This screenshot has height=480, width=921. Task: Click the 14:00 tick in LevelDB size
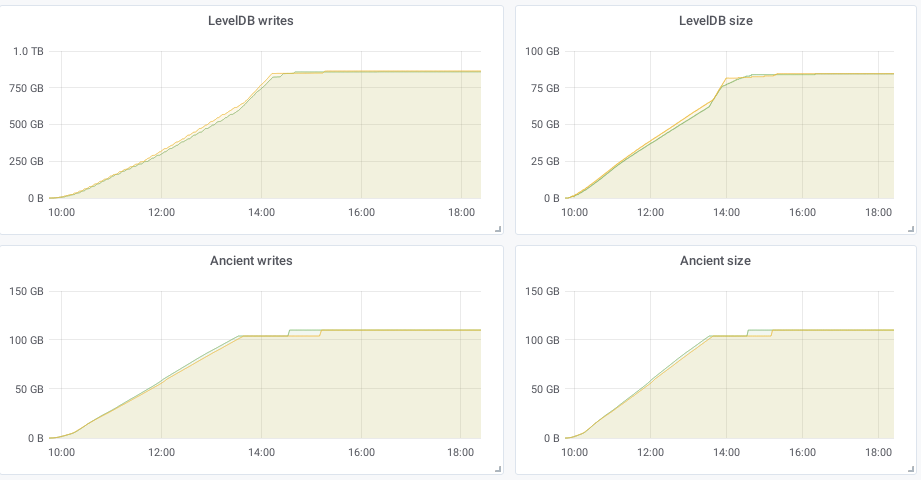tap(727, 212)
